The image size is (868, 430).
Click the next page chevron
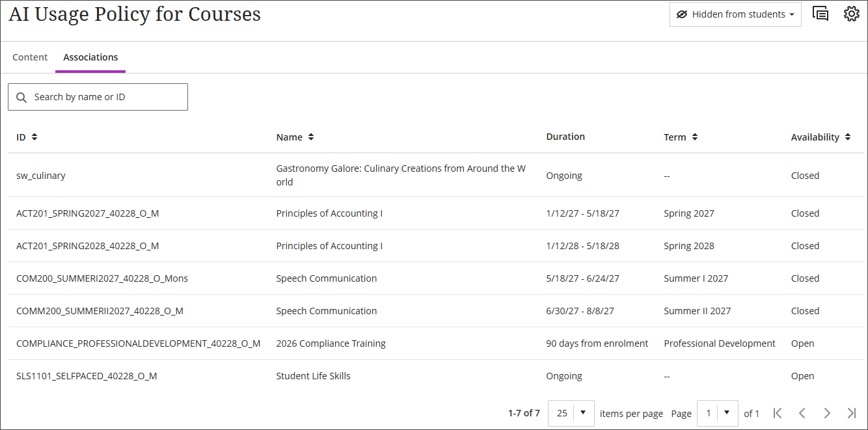tap(827, 412)
